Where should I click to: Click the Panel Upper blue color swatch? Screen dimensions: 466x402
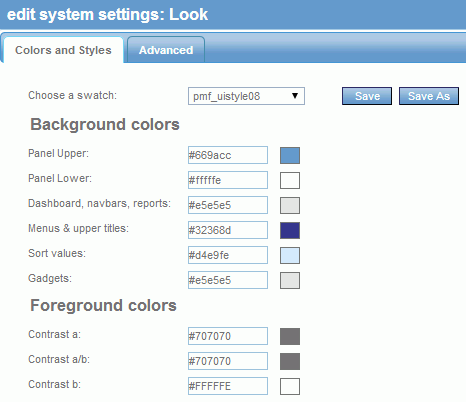coord(290,155)
